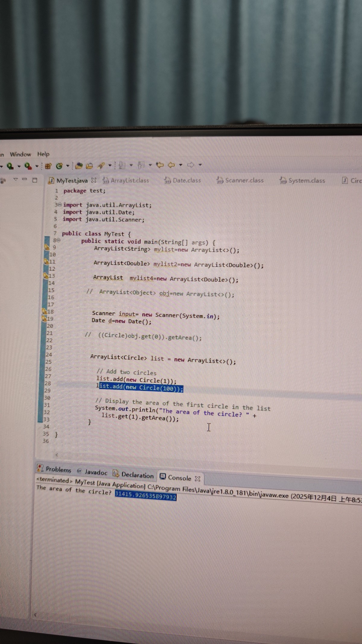Click the warning marker on line 18
Image resolution: width=362 pixels, height=644 pixels.
pyautogui.click(x=44, y=311)
